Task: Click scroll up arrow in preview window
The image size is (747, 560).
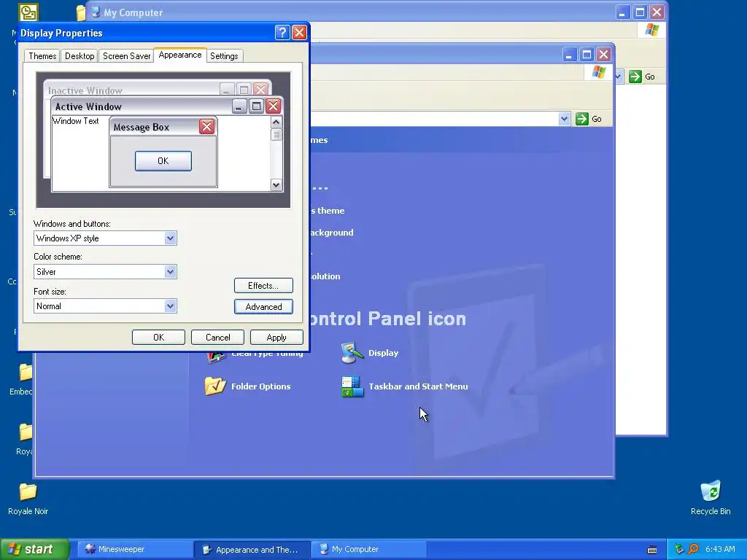Action: coord(276,122)
